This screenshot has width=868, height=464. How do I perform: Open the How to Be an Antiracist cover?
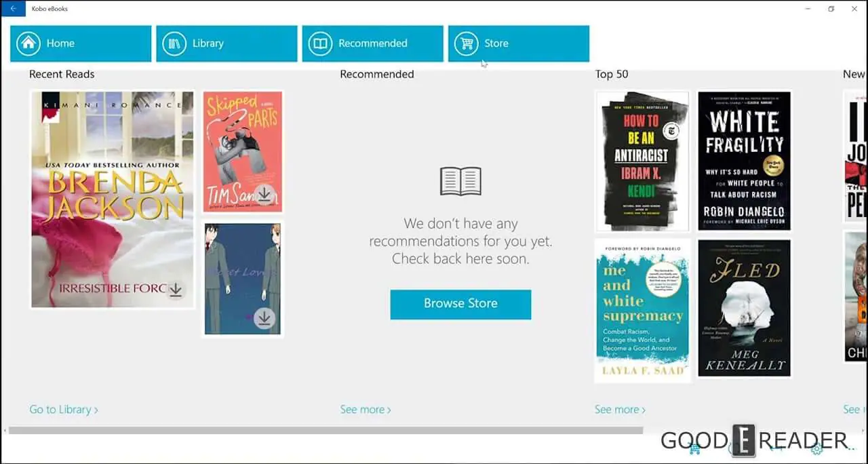(x=642, y=161)
